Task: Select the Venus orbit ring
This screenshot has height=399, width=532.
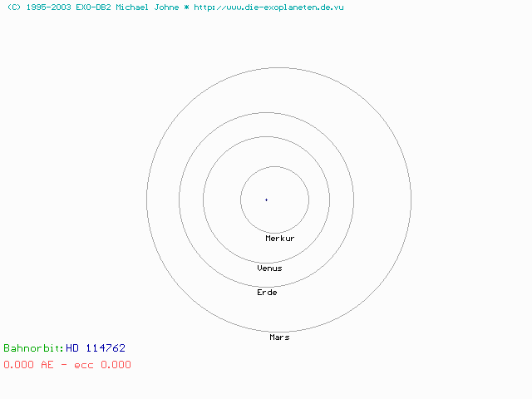Action: coord(329,199)
